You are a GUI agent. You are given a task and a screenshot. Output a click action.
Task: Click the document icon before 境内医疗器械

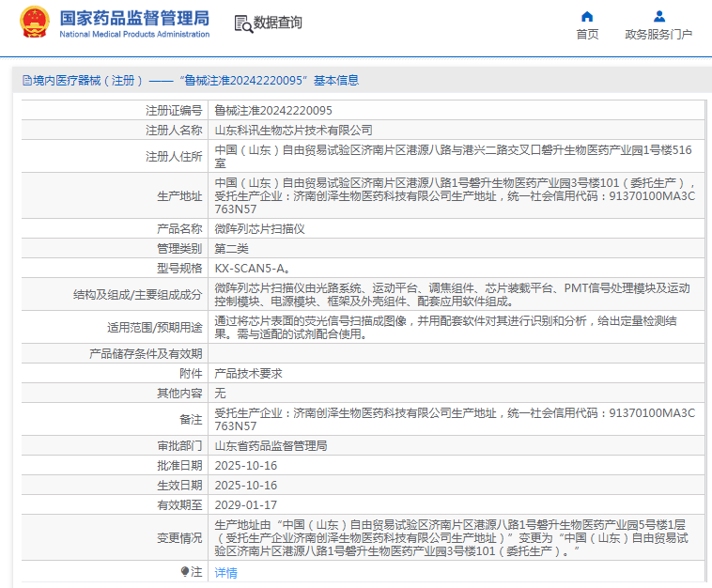pos(27,81)
